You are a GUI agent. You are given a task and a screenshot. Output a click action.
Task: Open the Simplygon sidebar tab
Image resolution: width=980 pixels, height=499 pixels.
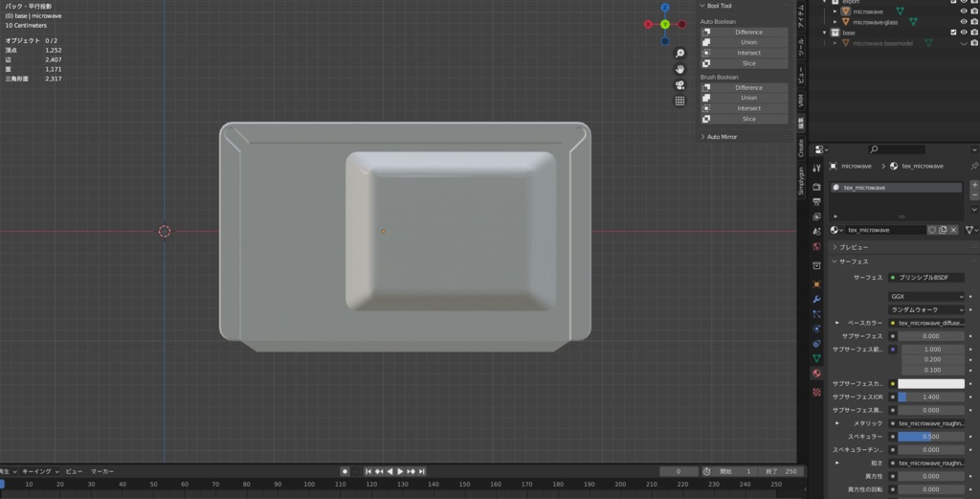801,181
